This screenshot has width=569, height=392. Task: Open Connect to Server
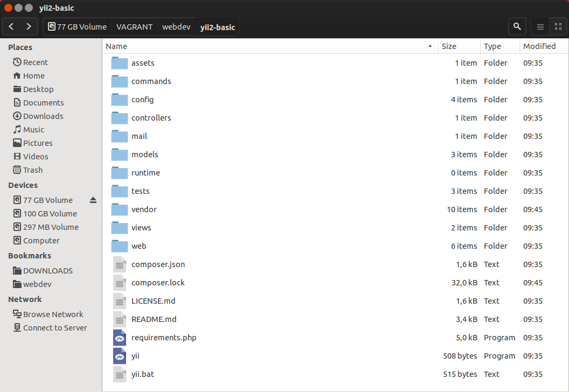click(x=54, y=328)
